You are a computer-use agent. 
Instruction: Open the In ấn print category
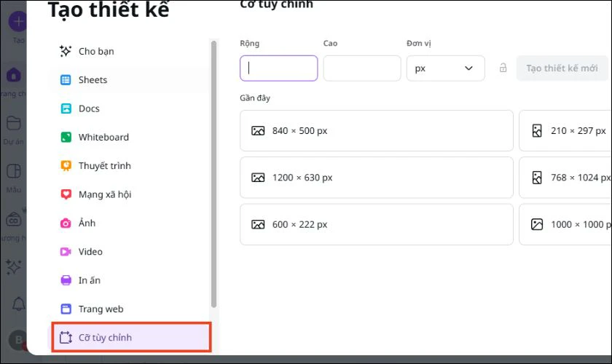point(128,280)
